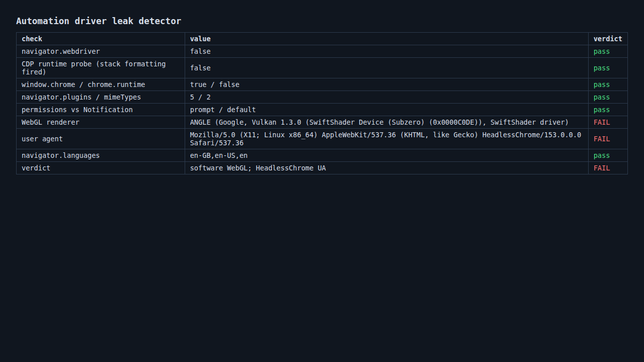
Task: Click 'FAIL' verdict in the user agent row
Action: coord(608,139)
